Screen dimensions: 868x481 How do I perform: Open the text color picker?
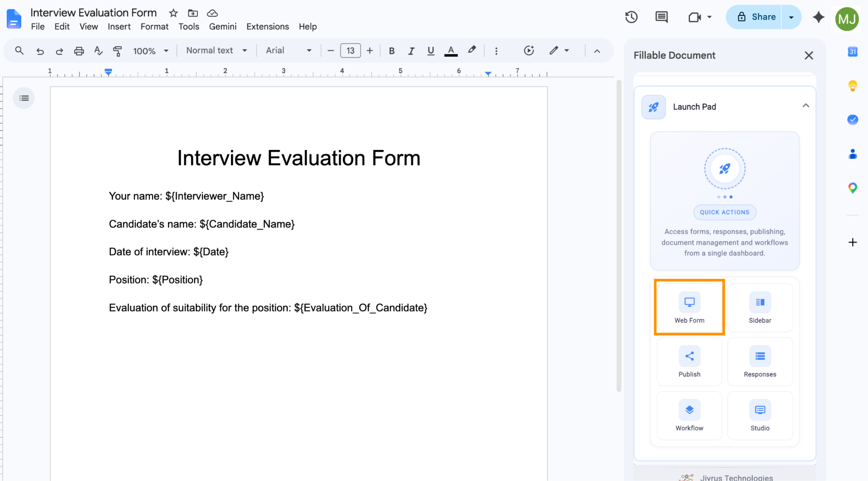click(451, 51)
